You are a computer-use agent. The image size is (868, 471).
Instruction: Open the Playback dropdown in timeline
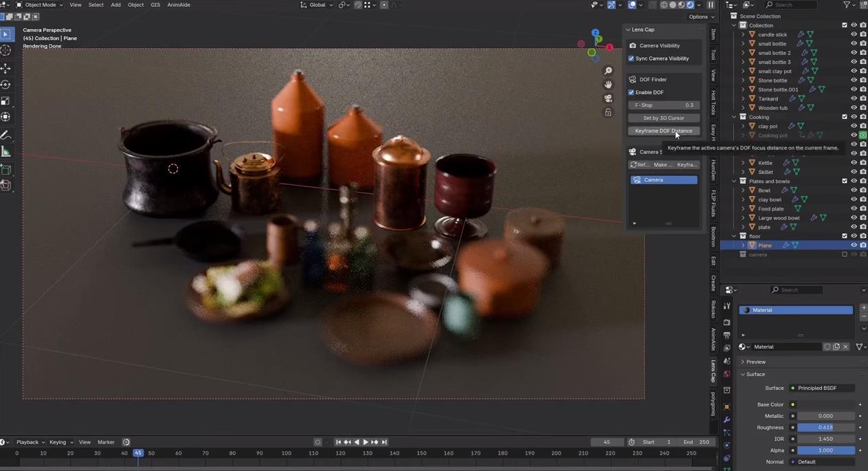click(x=30, y=442)
